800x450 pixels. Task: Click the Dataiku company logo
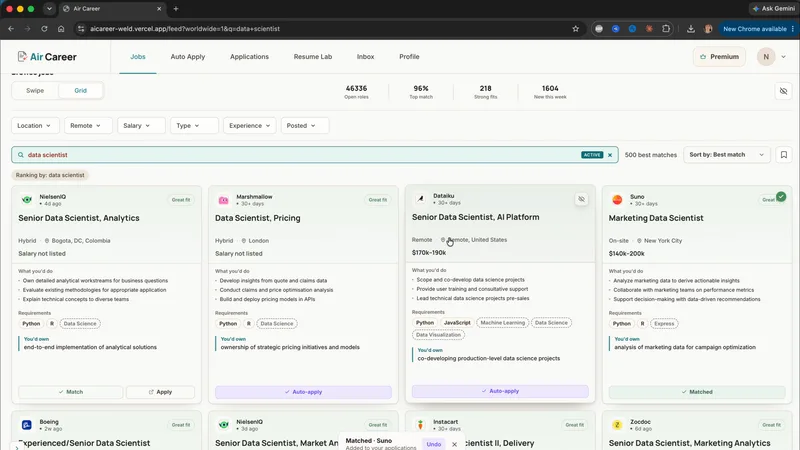point(420,198)
